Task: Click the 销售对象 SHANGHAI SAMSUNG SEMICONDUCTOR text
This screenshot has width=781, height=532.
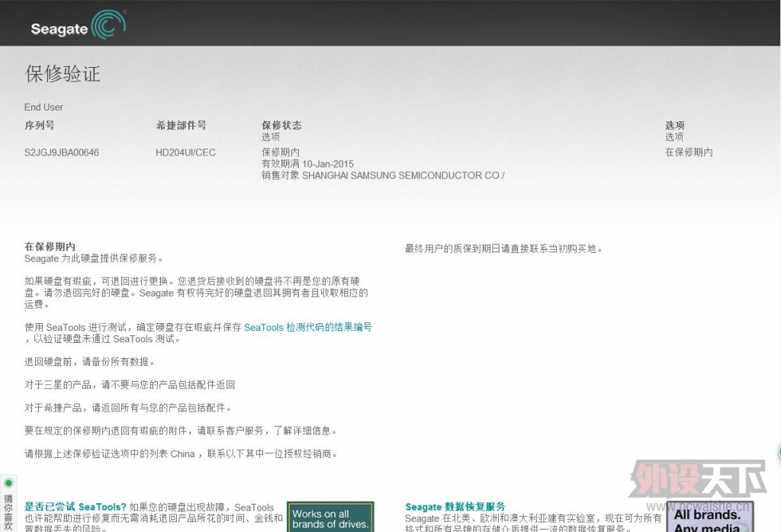Action: (x=383, y=175)
